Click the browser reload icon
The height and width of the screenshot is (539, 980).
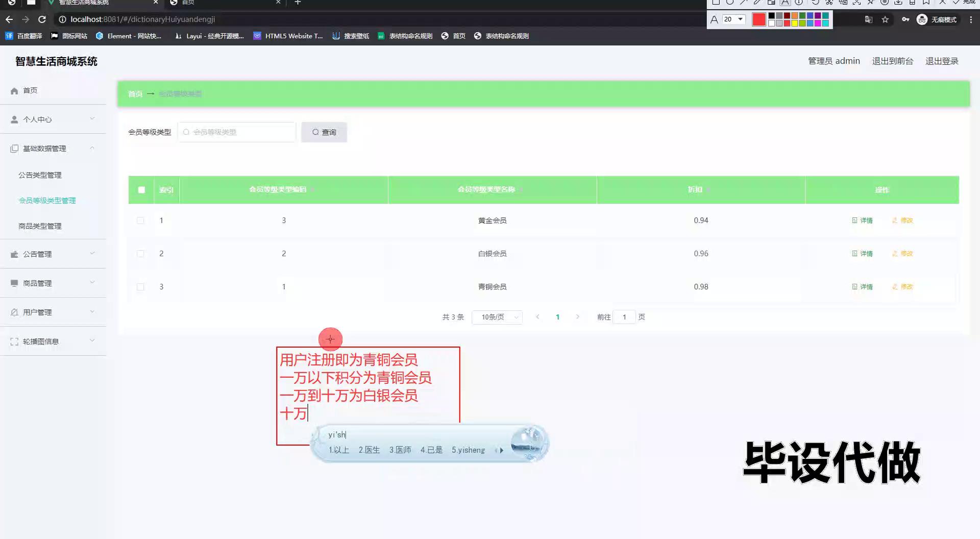coord(42,19)
